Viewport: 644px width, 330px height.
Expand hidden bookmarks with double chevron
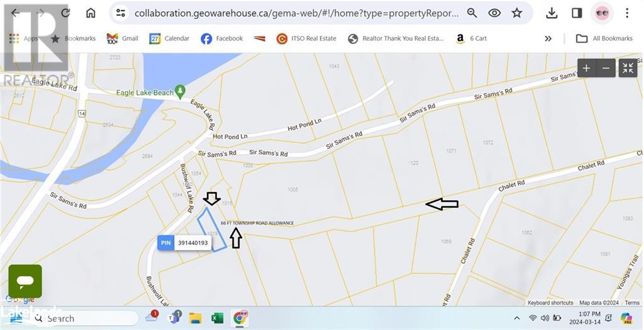pos(548,38)
